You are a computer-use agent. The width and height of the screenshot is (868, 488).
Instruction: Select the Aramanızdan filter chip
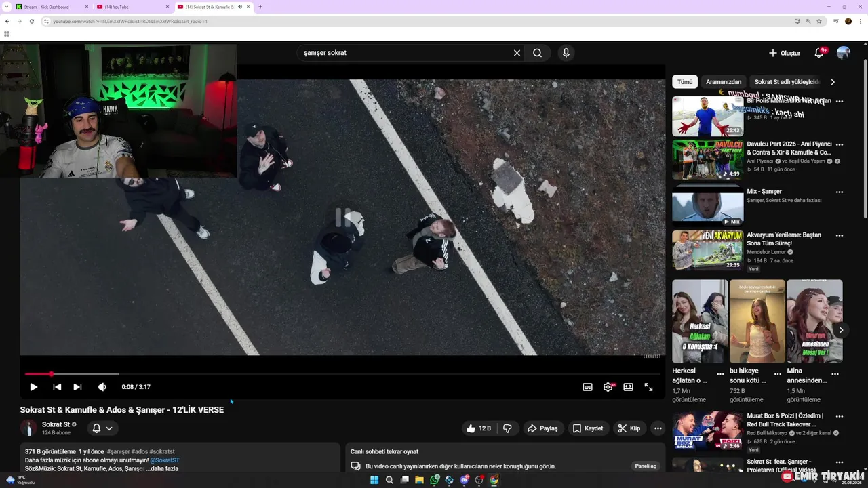pyautogui.click(x=724, y=82)
